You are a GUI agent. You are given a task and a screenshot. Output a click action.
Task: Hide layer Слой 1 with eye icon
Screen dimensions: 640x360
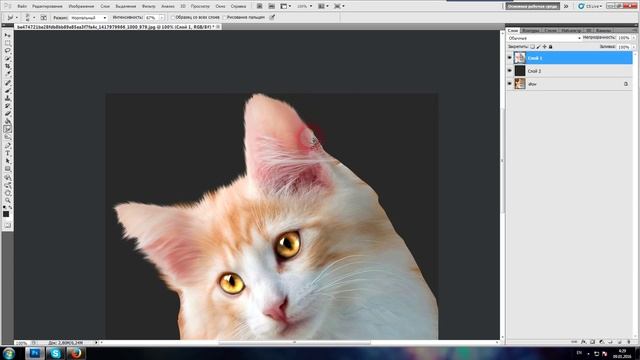point(509,58)
